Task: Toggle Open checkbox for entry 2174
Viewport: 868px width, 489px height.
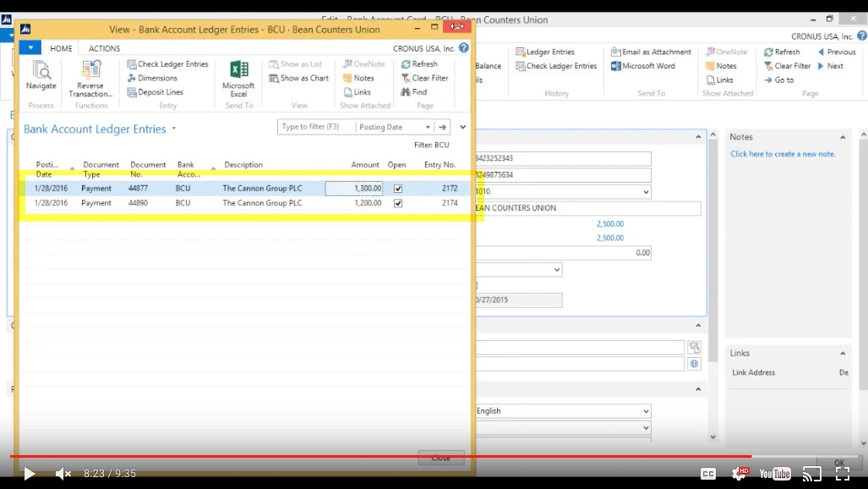Action: click(x=398, y=203)
